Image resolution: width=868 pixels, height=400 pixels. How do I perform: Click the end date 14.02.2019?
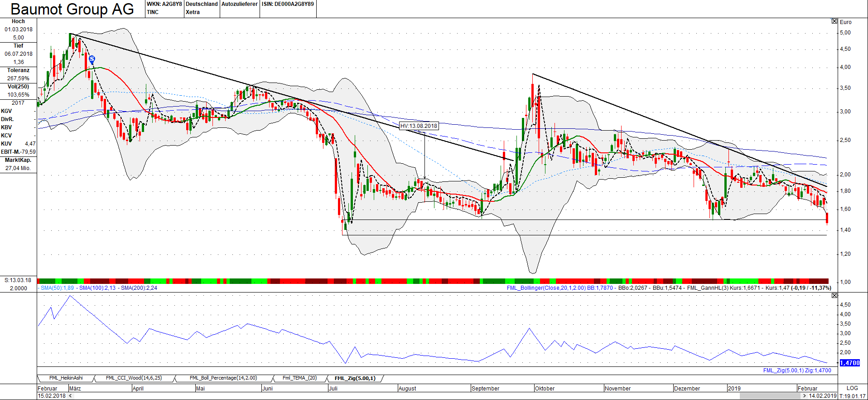point(823,396)
